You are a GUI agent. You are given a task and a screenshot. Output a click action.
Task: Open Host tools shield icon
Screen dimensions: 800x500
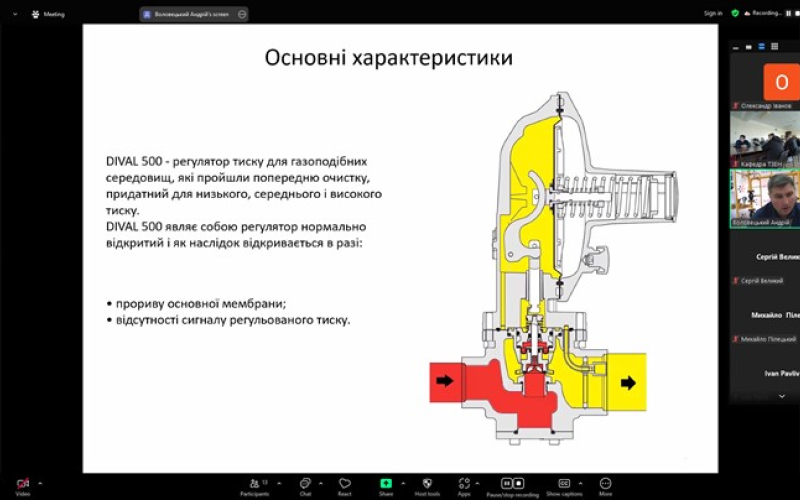427,486
